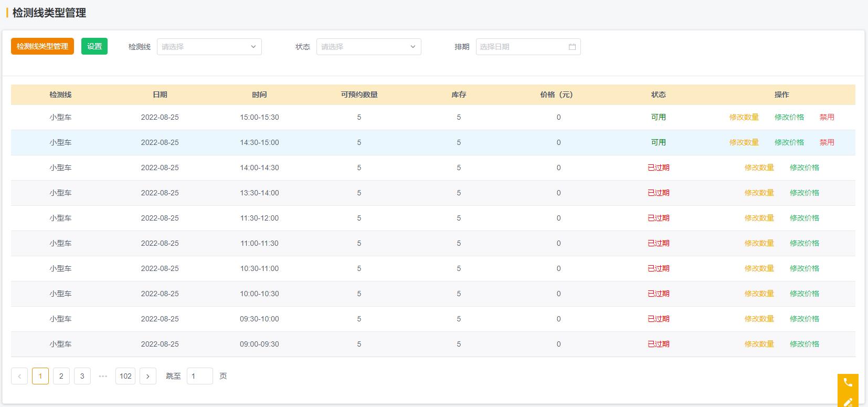Open the calendar icon in 排期 field
The width and height of the screenshot is (868, 407).
click(x=572, y=47)
